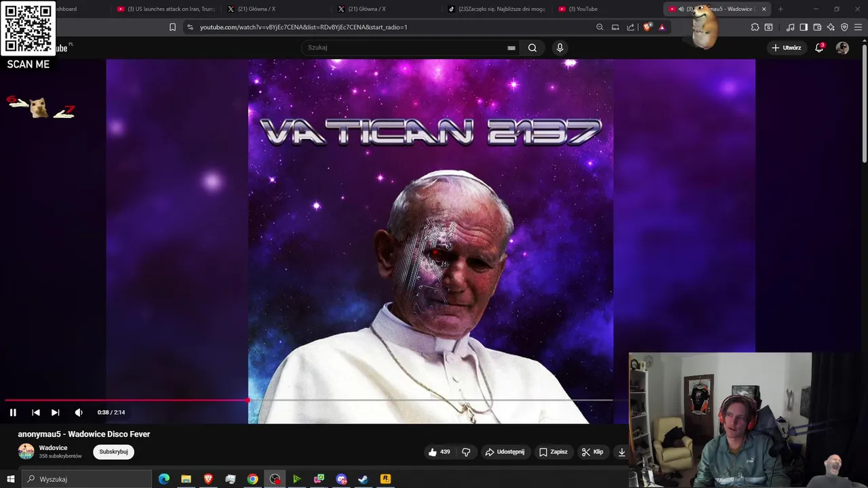Click the install/cast screen icon in address bar

click(x=615, y=27)
